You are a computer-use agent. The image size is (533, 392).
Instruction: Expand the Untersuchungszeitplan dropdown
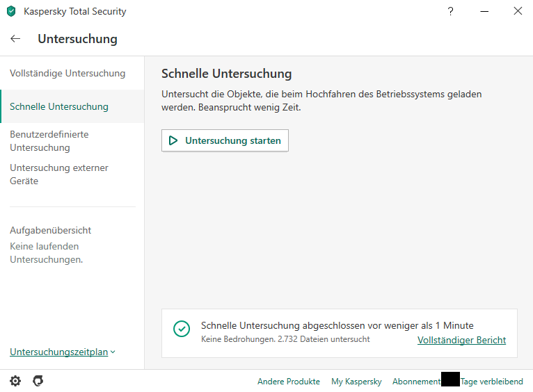63,352
